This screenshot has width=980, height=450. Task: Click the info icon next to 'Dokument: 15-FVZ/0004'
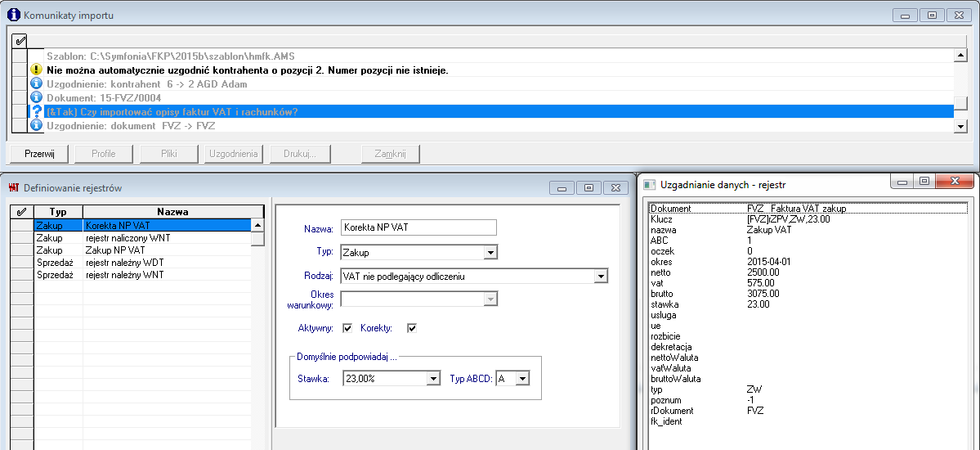coord(36,97)
